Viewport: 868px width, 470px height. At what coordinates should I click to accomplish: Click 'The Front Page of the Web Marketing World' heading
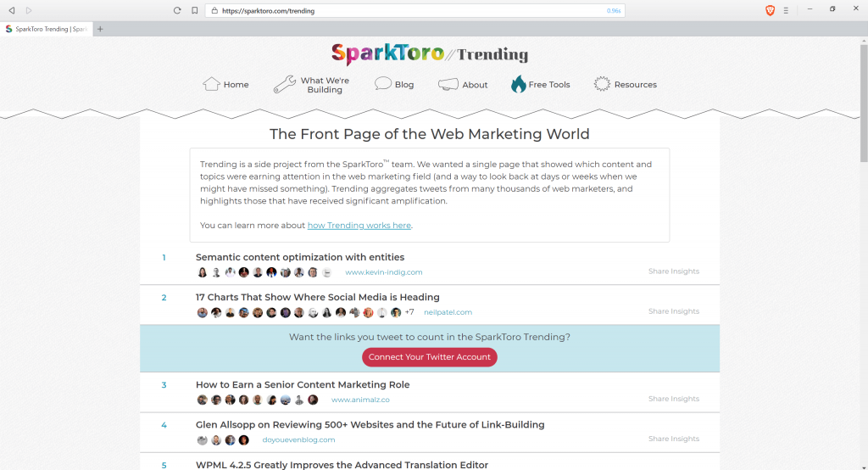click(430, 134)
